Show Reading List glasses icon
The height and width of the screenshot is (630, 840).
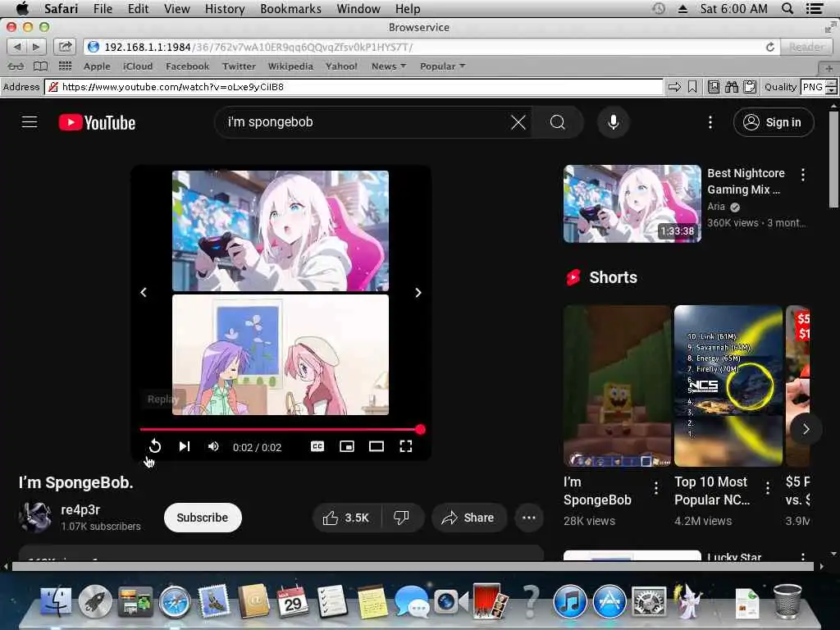pos(16,66)
